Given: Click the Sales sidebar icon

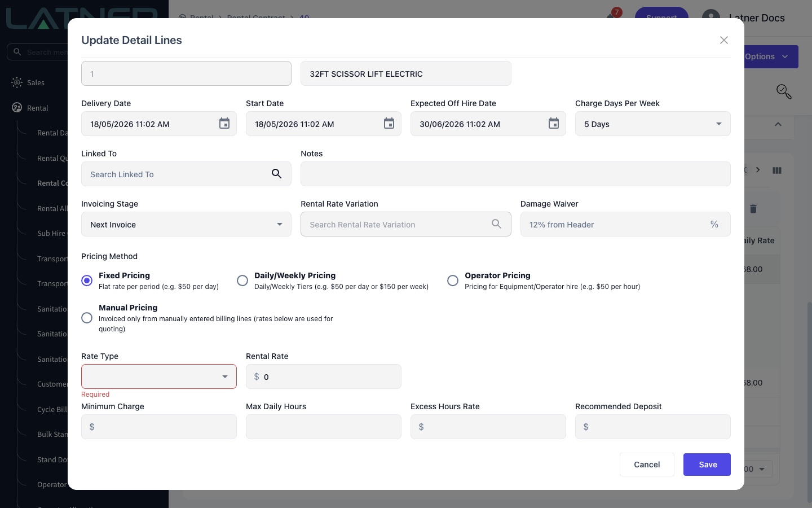Looking at the screenshot, I should tap(17, 82).
